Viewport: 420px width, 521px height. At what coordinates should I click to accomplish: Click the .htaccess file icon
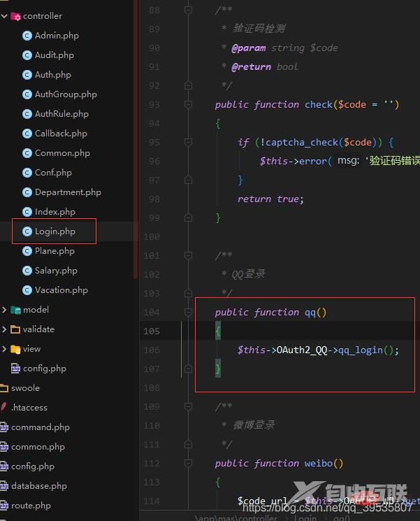pyautogui.click(x=3, y=408)
